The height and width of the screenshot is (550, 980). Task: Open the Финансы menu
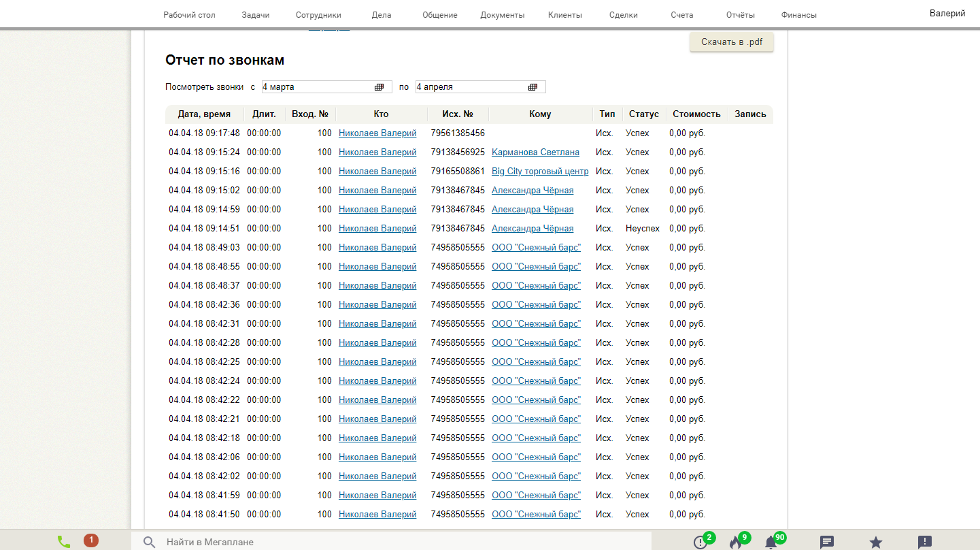799,15
